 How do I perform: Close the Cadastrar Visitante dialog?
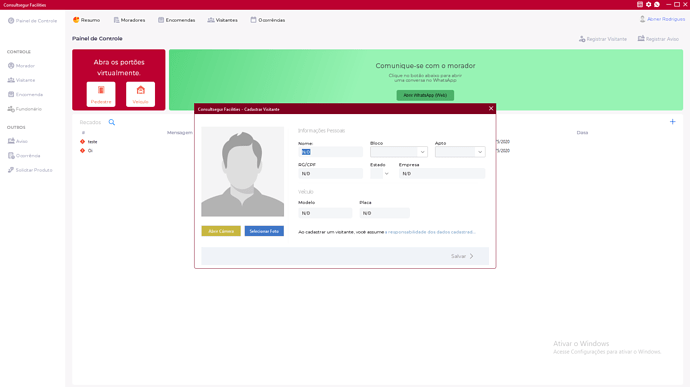pyautogui.click(x=491, y=108)
